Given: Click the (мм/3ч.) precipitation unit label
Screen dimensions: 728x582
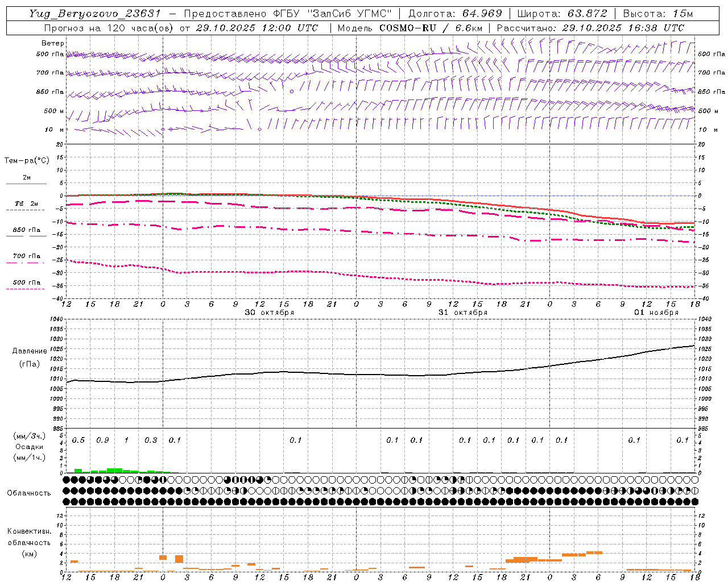Looking at the screenshot, I should pyautogui.click(x=30, y=436).
